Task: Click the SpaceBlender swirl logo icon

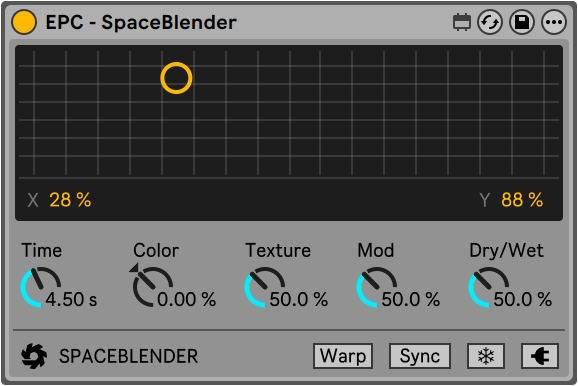Action: click(34, 356)
